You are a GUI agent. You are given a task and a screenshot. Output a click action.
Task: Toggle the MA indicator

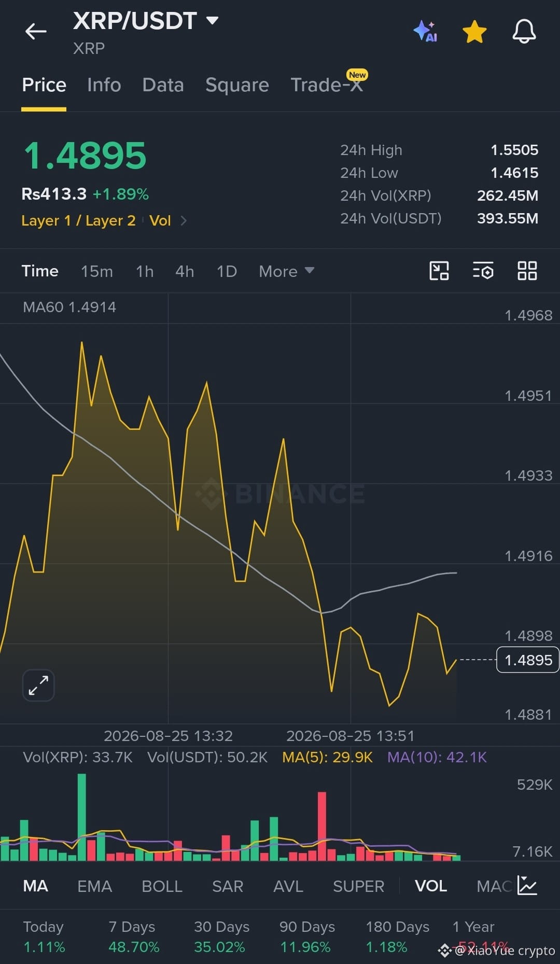pos(36,886)
